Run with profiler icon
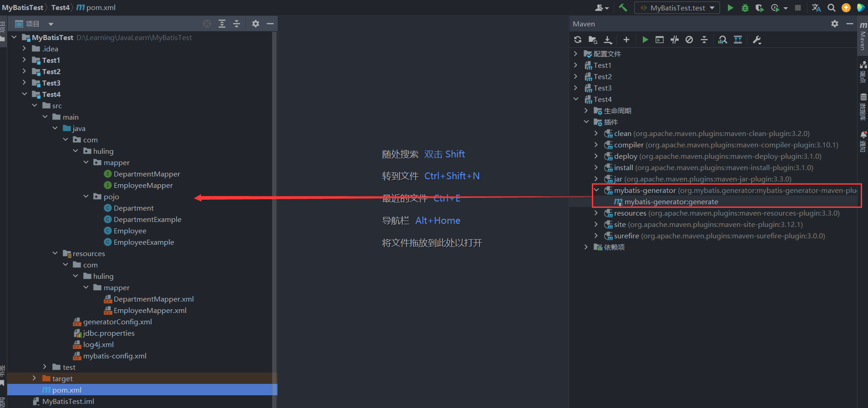 [775, 8]
